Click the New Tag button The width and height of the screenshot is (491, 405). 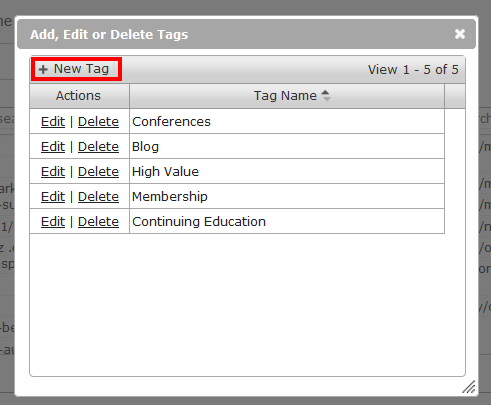click(76, 69)
